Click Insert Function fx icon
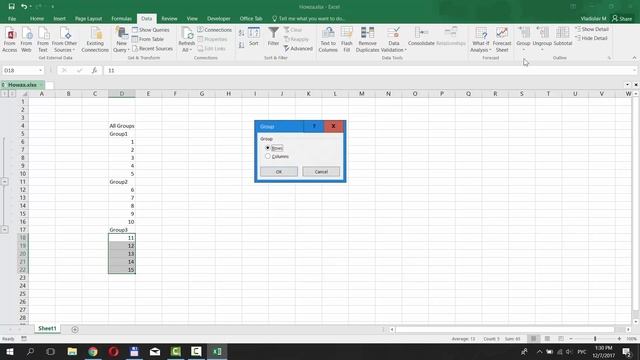Screen dimensions: 640x360 click(94, 70)
